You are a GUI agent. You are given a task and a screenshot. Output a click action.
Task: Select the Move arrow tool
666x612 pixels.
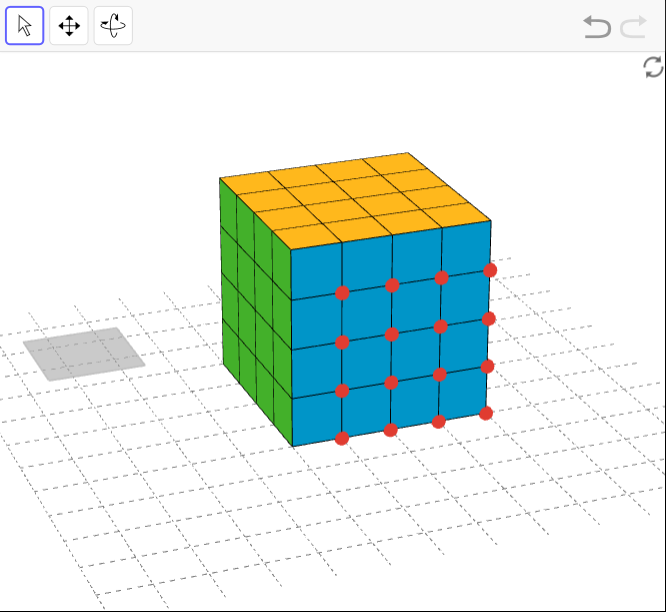click(25, 26)
